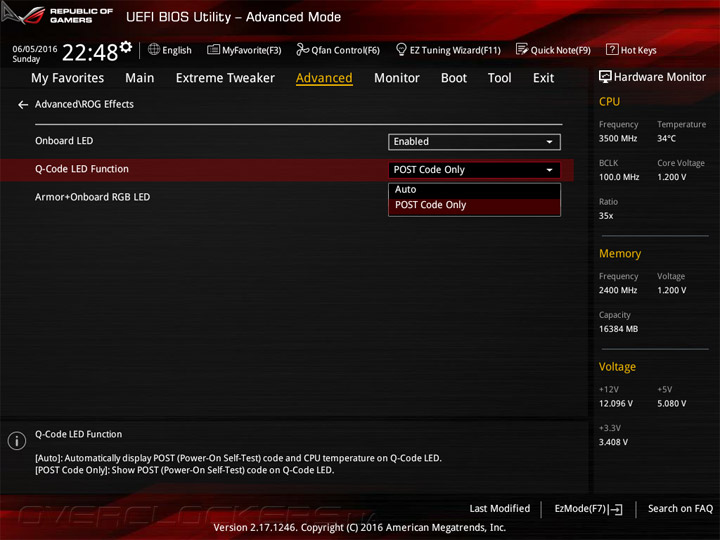Go to the Boot tab

point(454,78)
